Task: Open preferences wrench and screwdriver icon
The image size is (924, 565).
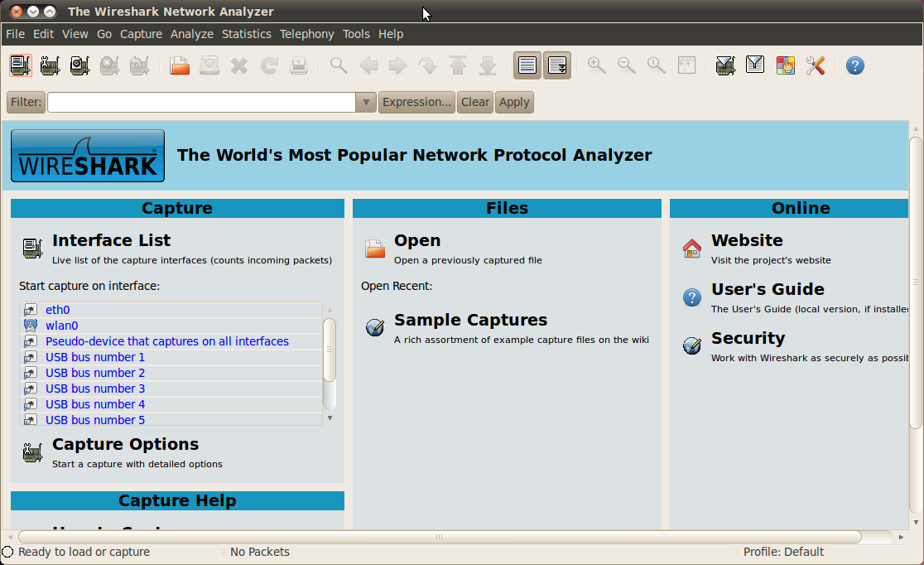Action: (815, 65)
